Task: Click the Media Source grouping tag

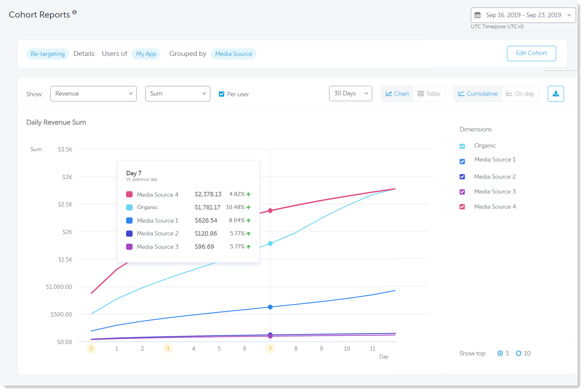Action: 234,54
